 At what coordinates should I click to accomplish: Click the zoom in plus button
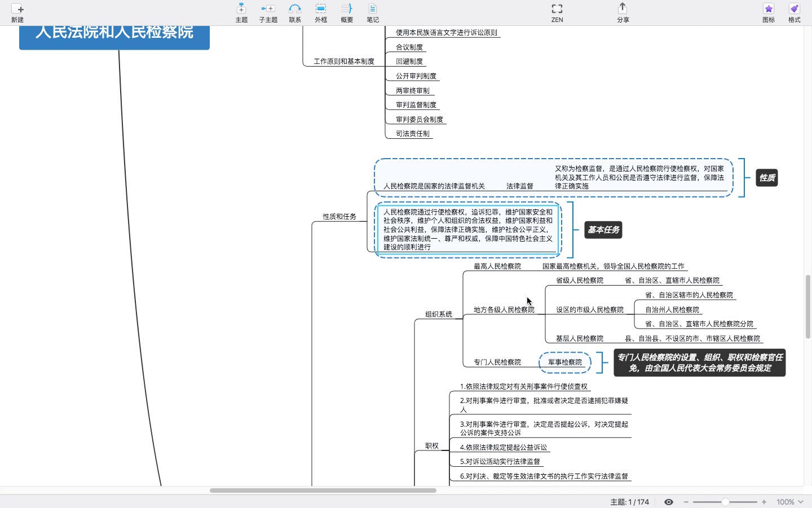coord(764,502)
